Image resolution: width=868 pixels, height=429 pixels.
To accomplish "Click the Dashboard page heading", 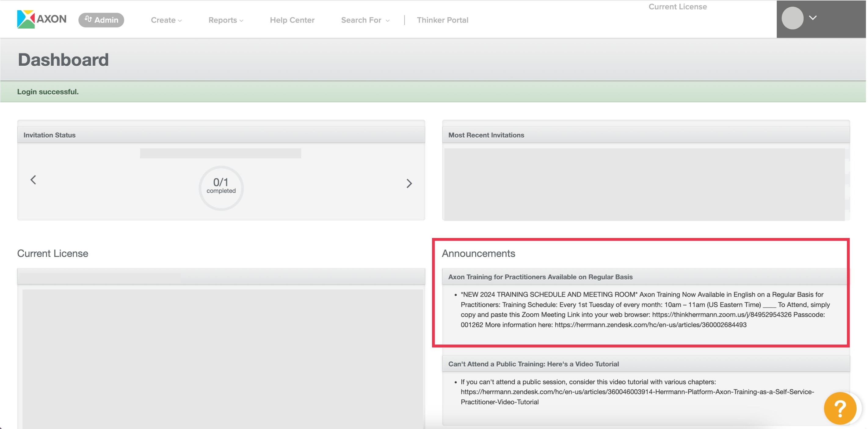I will pyautogui.click(x=63, y=59).
